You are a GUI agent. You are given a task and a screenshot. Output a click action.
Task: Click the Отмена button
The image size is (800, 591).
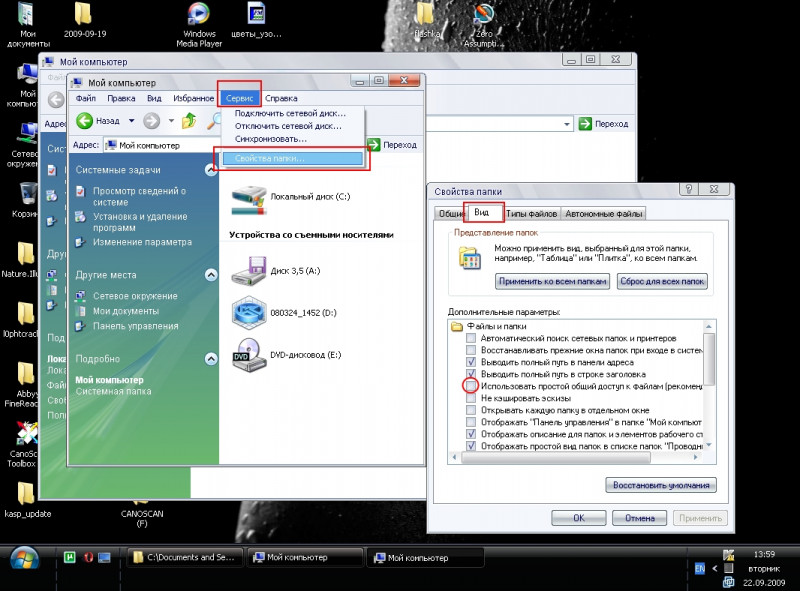pos(640,518)
